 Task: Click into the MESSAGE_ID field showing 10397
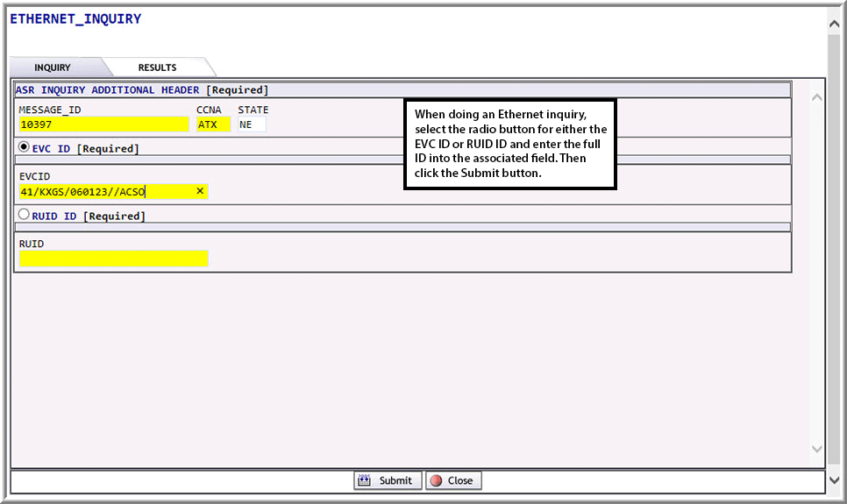coord(103,124)
